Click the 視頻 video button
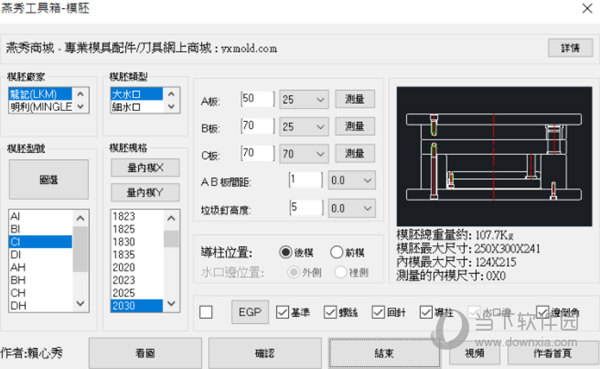 point(474,353)
